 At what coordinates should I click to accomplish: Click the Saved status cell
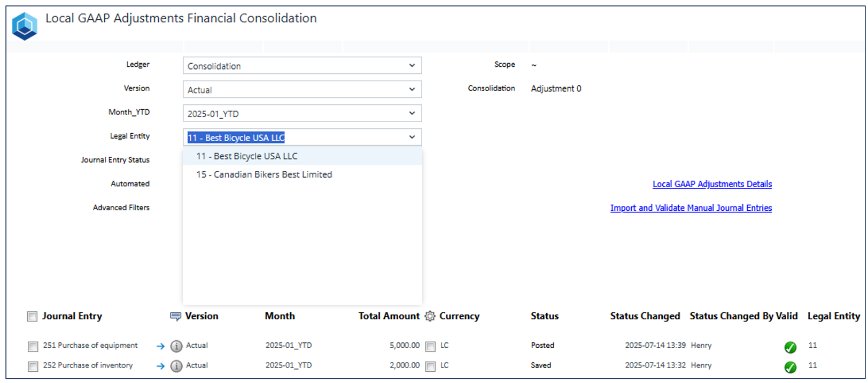click(541, 365)
